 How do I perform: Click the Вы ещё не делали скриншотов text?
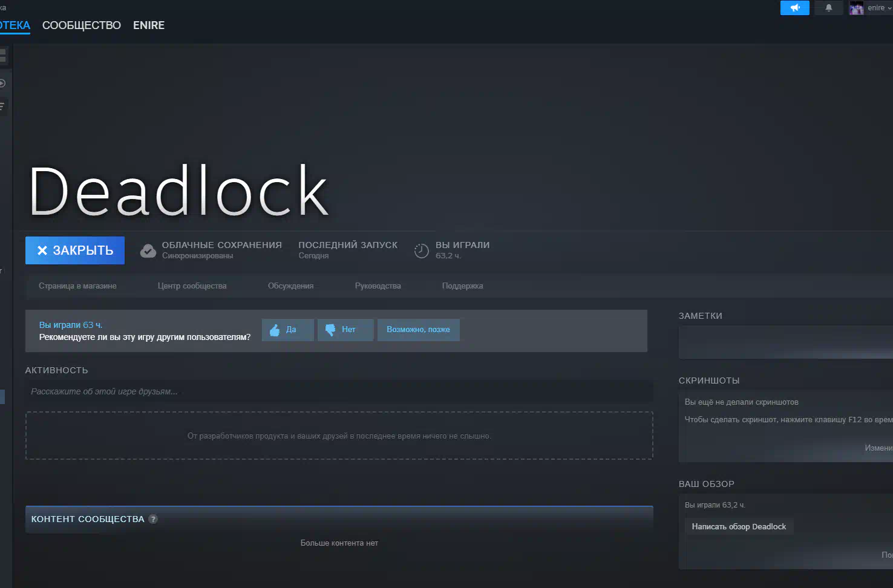click(742, 402)
